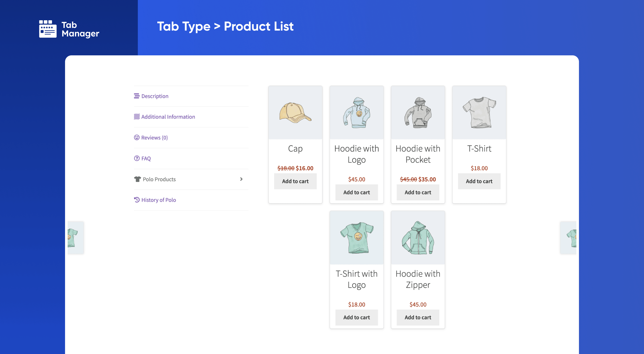Add Hoodie with Zipper to cart
The height and width of the screenshot is (354, 644).
pyautogui.click(x=417, y=317)
